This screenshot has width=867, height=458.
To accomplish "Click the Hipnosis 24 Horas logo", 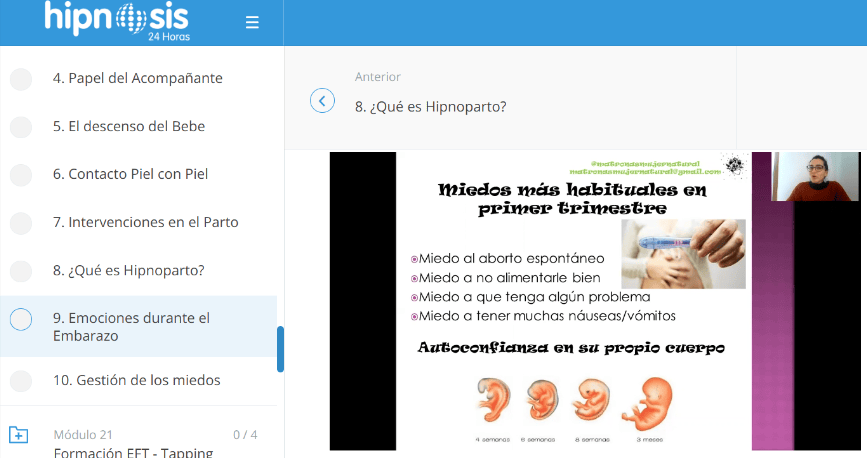I will pos(116,21).
